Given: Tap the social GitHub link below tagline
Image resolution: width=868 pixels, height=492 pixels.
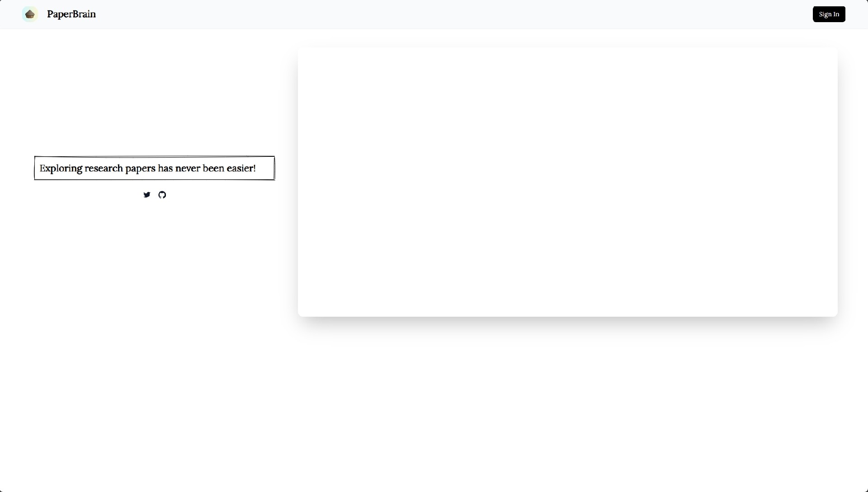Looking at the screenshot, I should coord(162,195).
